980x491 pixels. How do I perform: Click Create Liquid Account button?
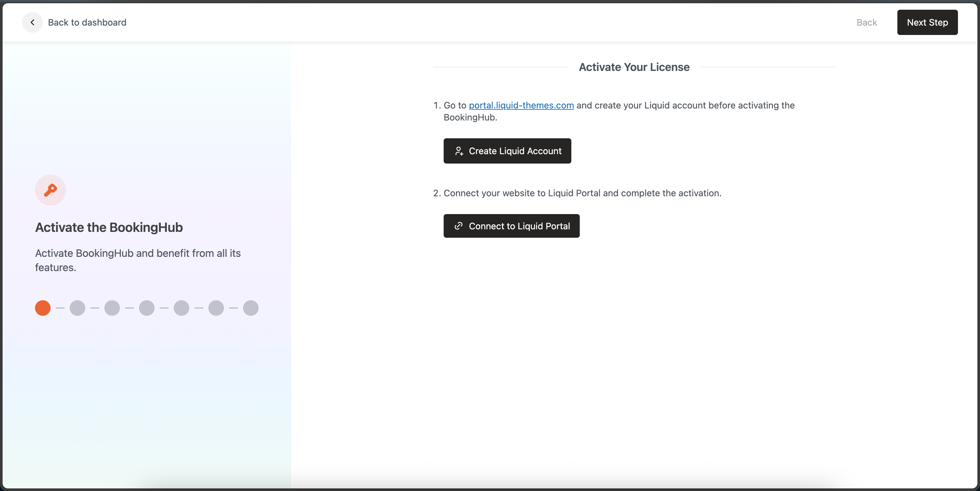click(507, 151)
